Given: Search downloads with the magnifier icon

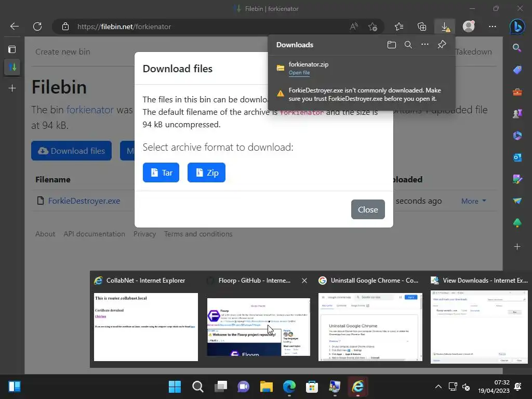Looking at the screenshot, I should 408,45.
